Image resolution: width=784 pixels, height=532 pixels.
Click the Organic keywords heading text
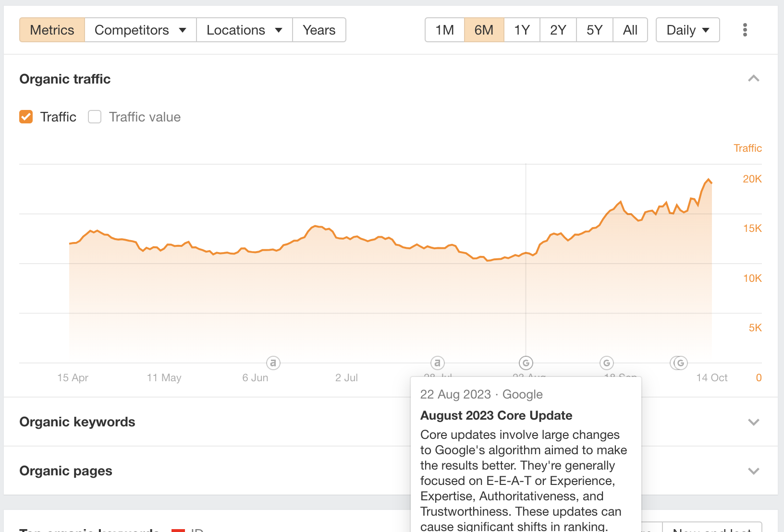pyautogui.click(x=77, y=422)
